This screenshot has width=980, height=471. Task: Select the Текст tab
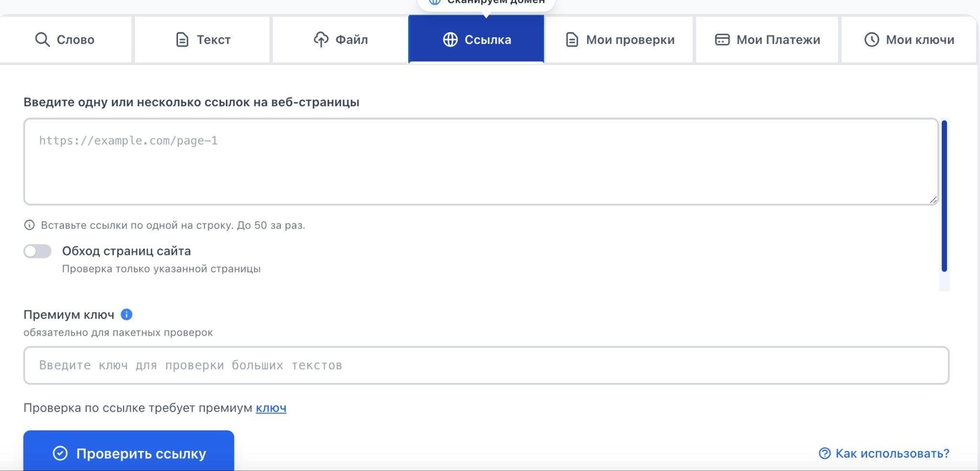[203, 40]
